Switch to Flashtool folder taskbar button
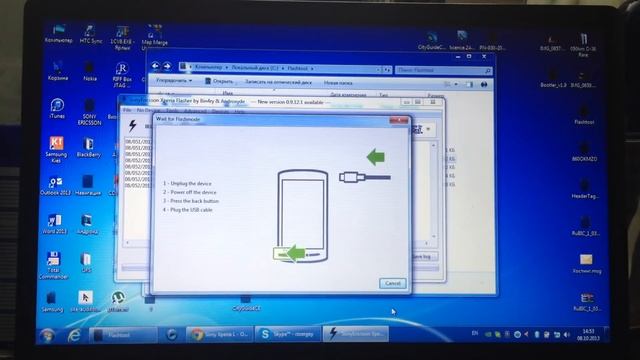Image resolution: width=640 pixels, height=360 pixels. pyautogui.click(x=123, y=335)
